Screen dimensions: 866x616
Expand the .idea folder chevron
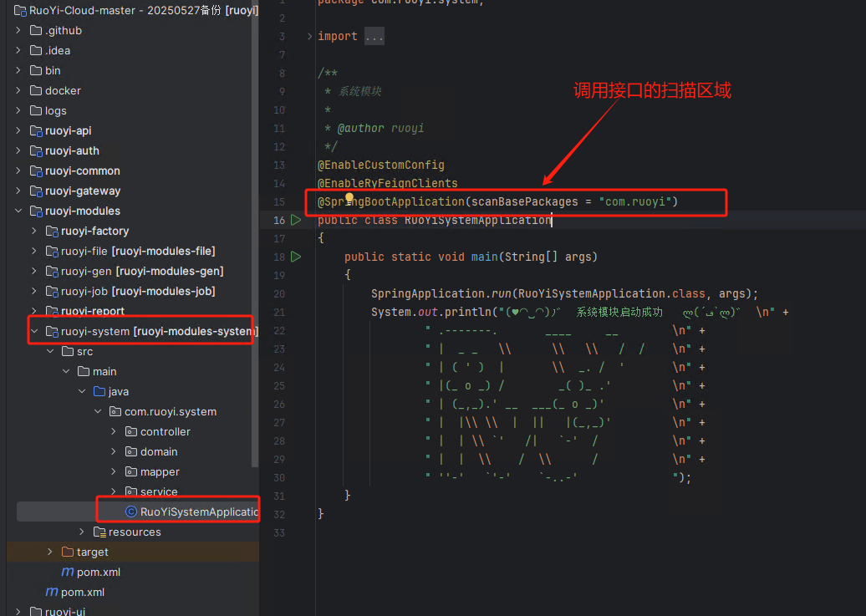click(x=18, y=50)
